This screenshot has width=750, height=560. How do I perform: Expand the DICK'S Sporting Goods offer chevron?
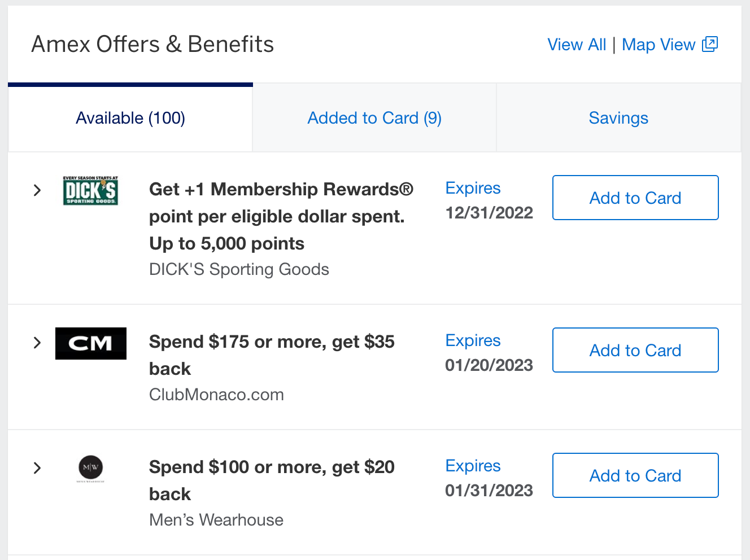click(x=37, y=190)
